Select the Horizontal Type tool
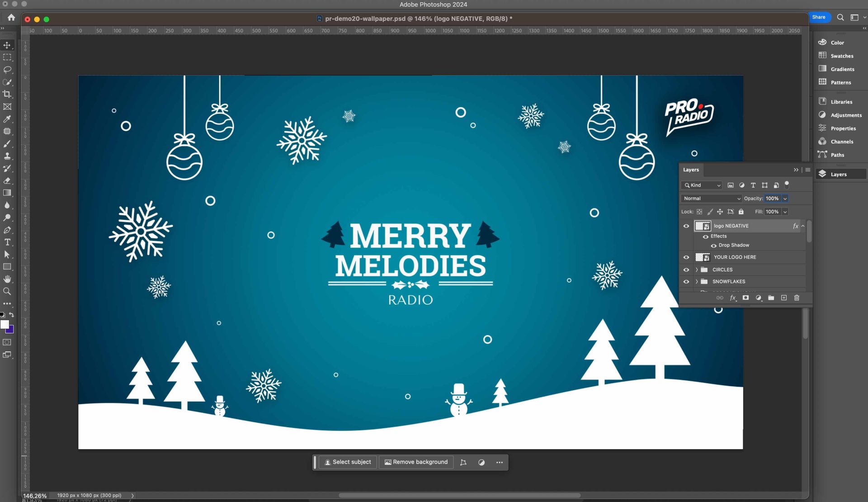Image resolution: width=868 pixels, height=502 pixels. (7, 242)
